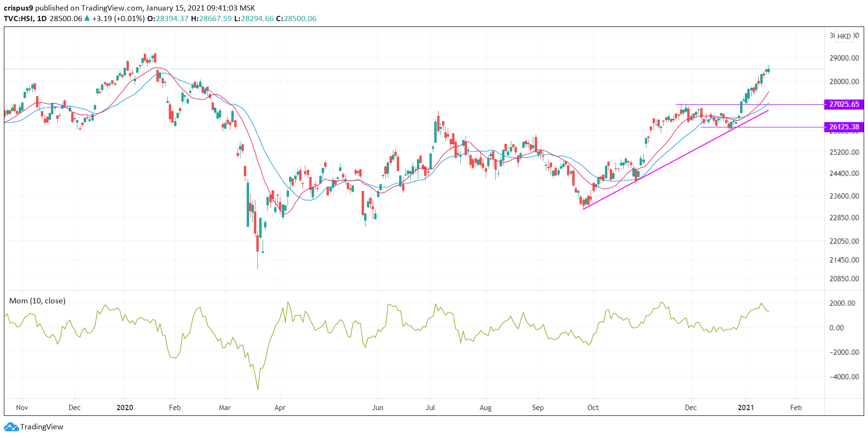
Task: Click the 25200.00 price axis label
Action: click(844, 152)
